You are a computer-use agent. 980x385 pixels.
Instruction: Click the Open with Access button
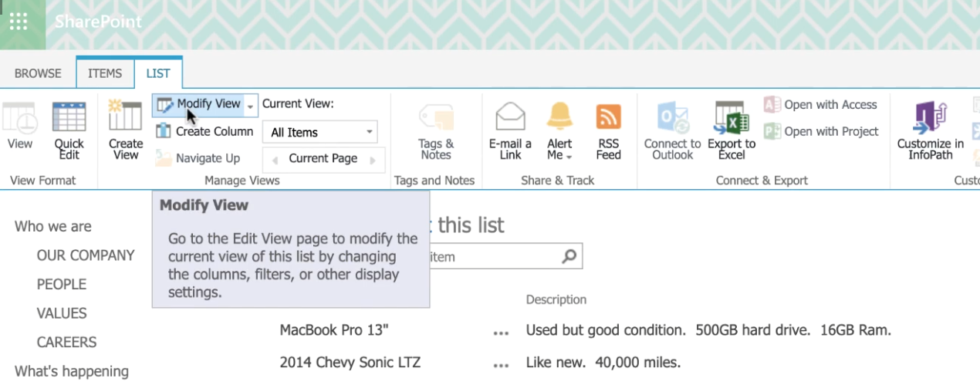point(820,105)
